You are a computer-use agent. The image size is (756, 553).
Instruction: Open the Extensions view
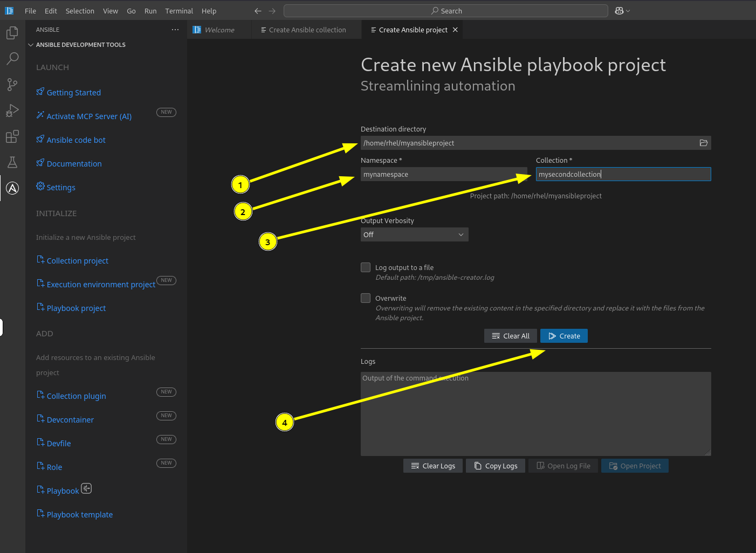tap(12, 136)
